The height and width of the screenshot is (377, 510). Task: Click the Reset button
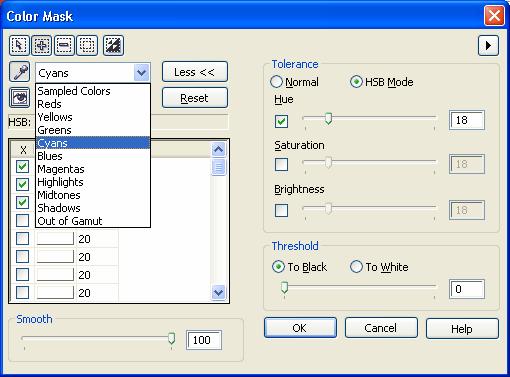[x=195, y=98]
